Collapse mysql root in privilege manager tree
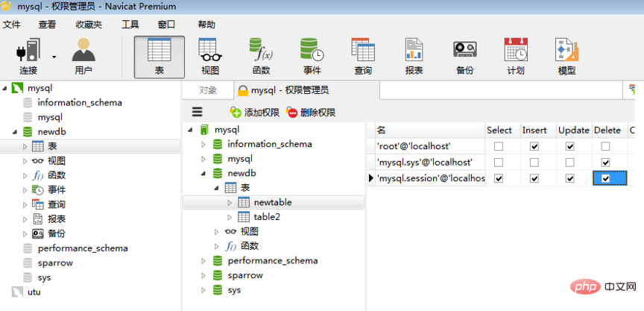Image resolution: width=644 pixels, height=311 pixels. pos(190,130)
